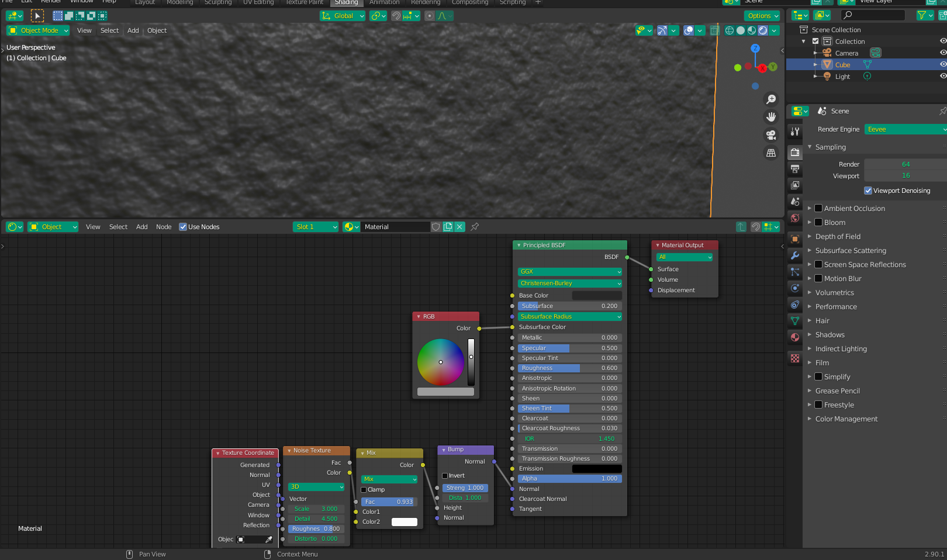
Task: Toggle Invert checkbox on Bump node
Action: point(445,476)
